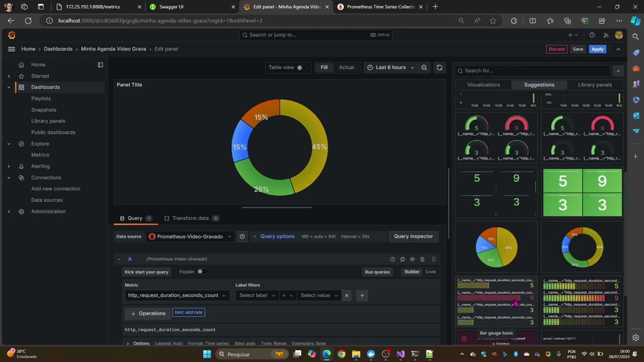Select the pie chart suggestion thumbnail
The height and width of the screenshot is (362, 644).
[x=496, y=247]
